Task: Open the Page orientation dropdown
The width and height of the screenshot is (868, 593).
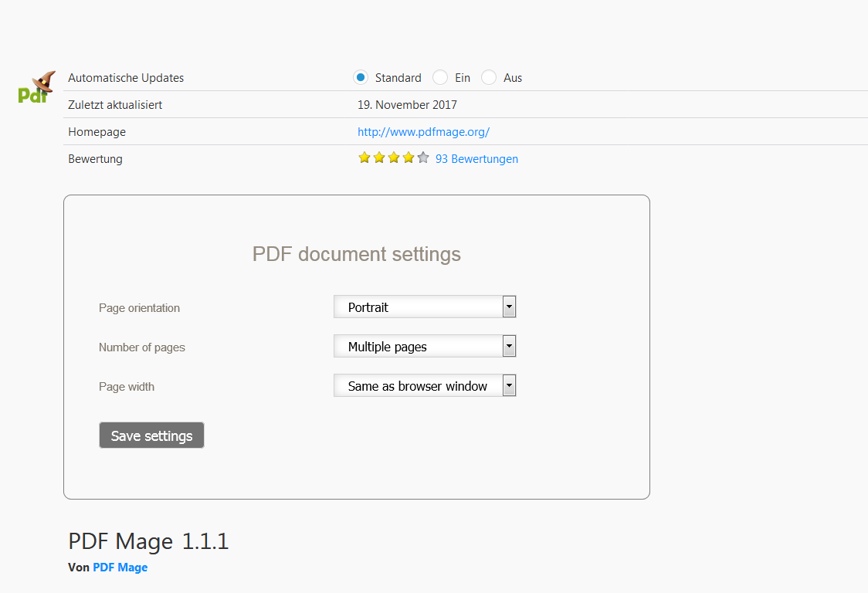Action: pyautogui.click(x=425, y=307)
